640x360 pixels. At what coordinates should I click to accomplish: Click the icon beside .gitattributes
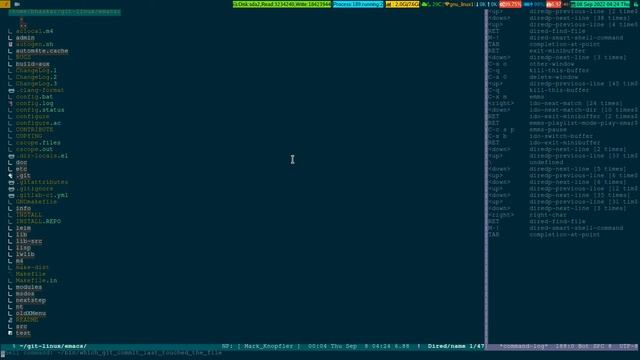[x=11, y=182]
